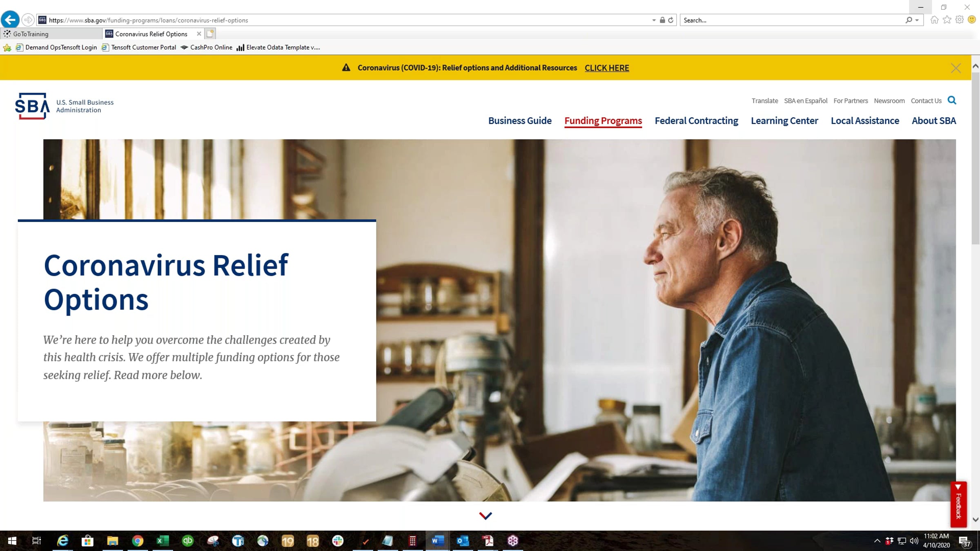Expand the address bar autocomplete dropdown arrow
The width and height of the screenshot is (980, 551).
pyautogui.click(x=654, y=20)
